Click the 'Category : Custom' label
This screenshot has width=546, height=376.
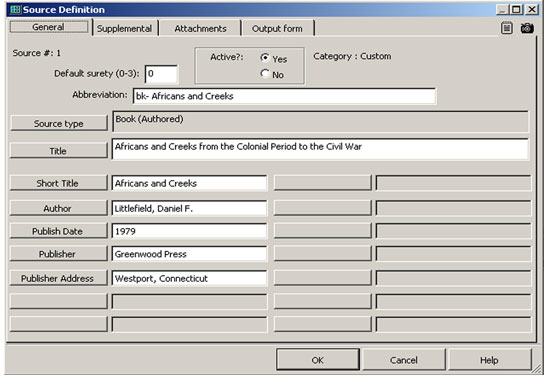(x=352, y=56)
